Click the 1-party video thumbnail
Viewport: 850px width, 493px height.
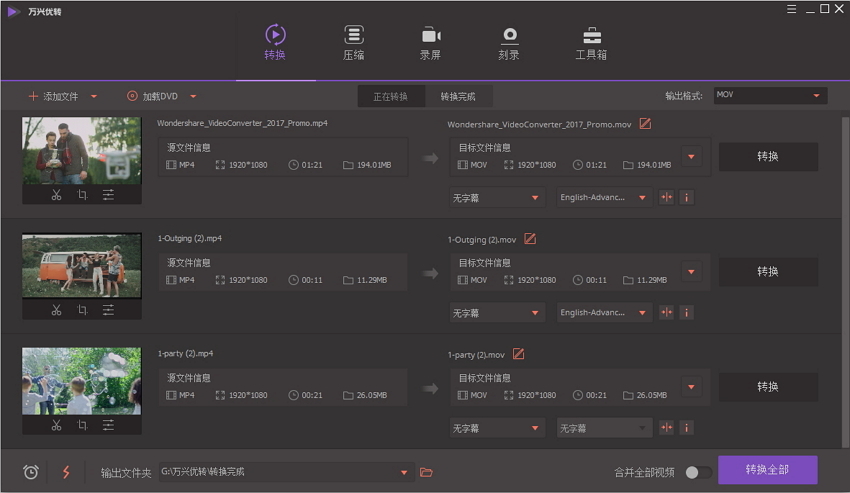tap(82, 380)
